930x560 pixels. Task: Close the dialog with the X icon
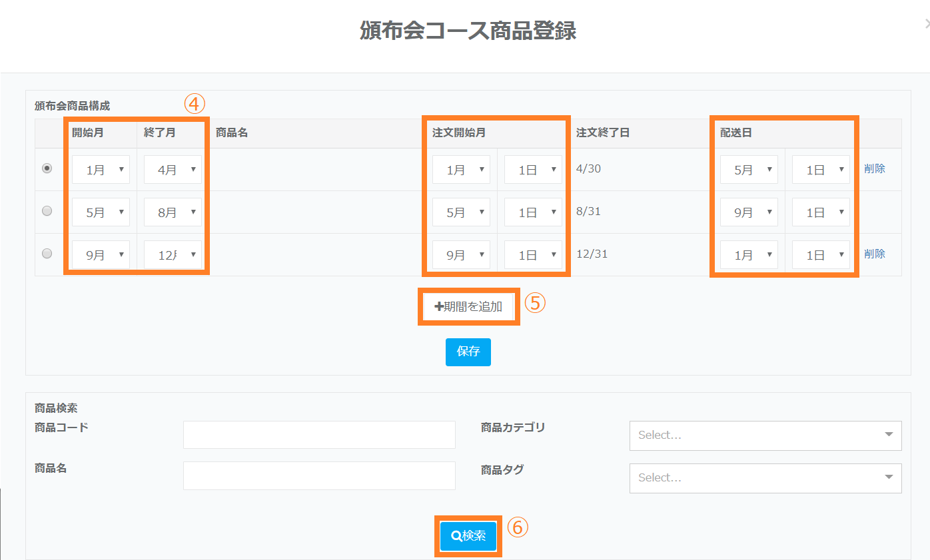coord(927,25)
